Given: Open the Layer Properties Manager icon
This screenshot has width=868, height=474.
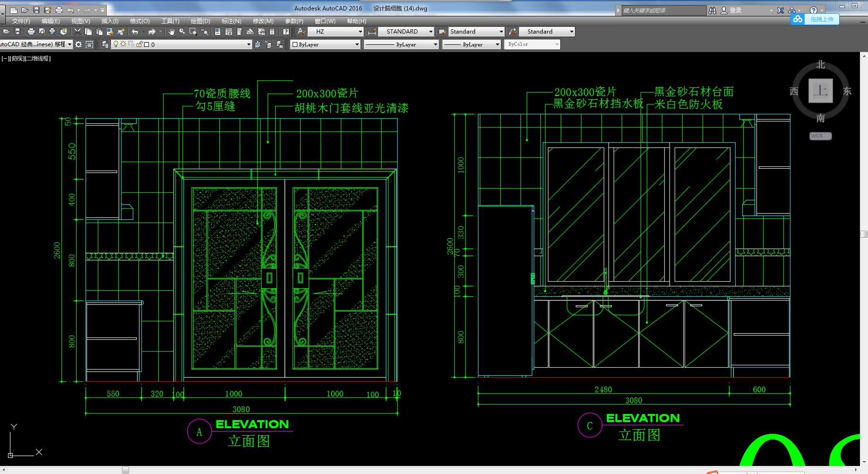Looking at the screenshot, I should pos(105,44).
